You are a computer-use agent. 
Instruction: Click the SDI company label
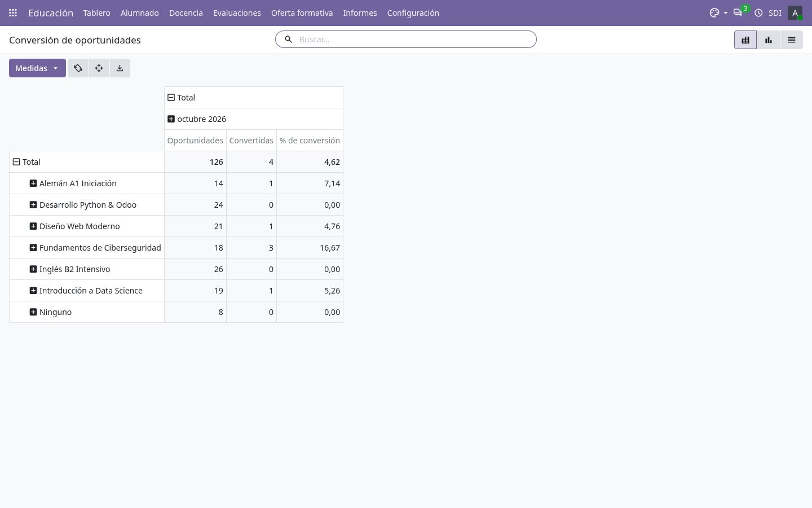(775, 12)
